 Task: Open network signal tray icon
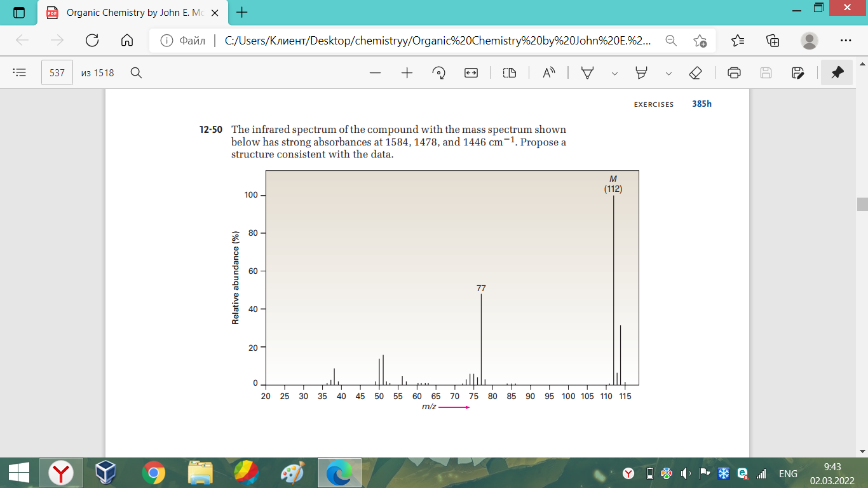tap(761, 473)
